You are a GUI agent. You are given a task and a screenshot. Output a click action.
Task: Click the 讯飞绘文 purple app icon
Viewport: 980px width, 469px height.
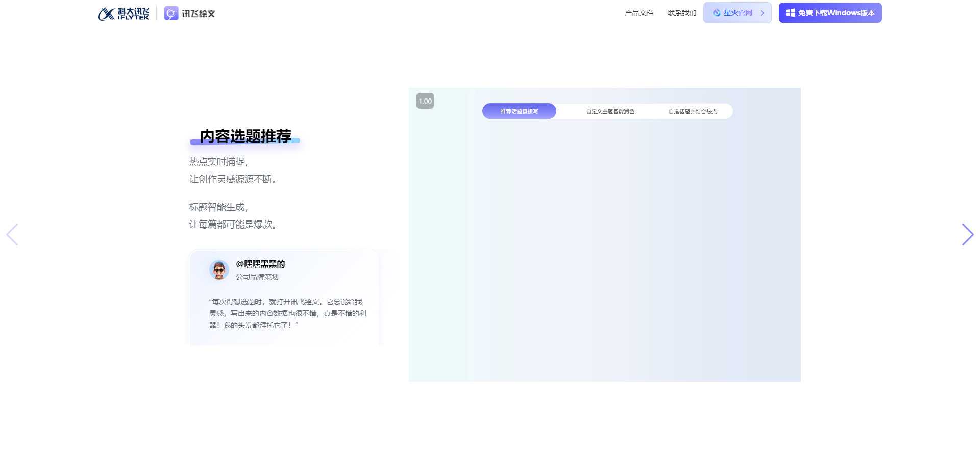171,13
